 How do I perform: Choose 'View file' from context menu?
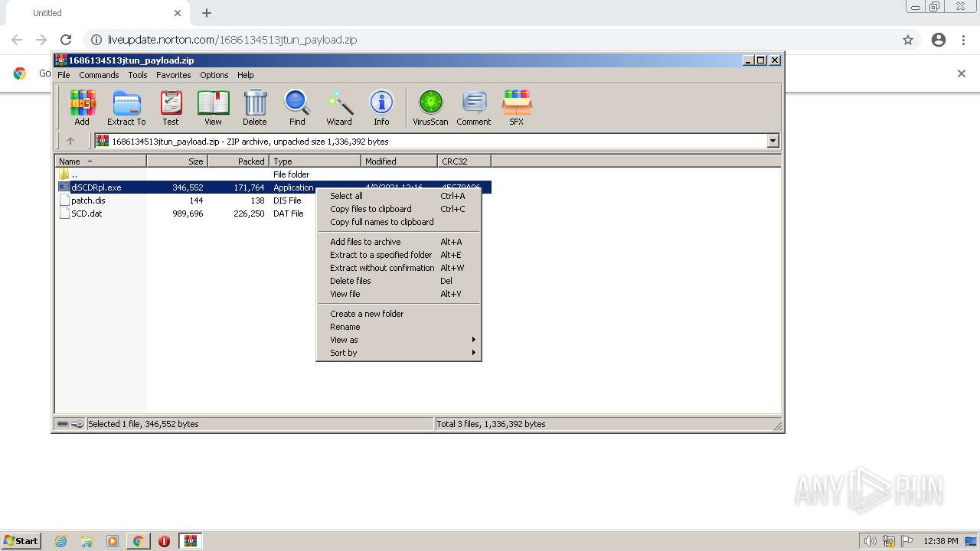pos(399,294)
